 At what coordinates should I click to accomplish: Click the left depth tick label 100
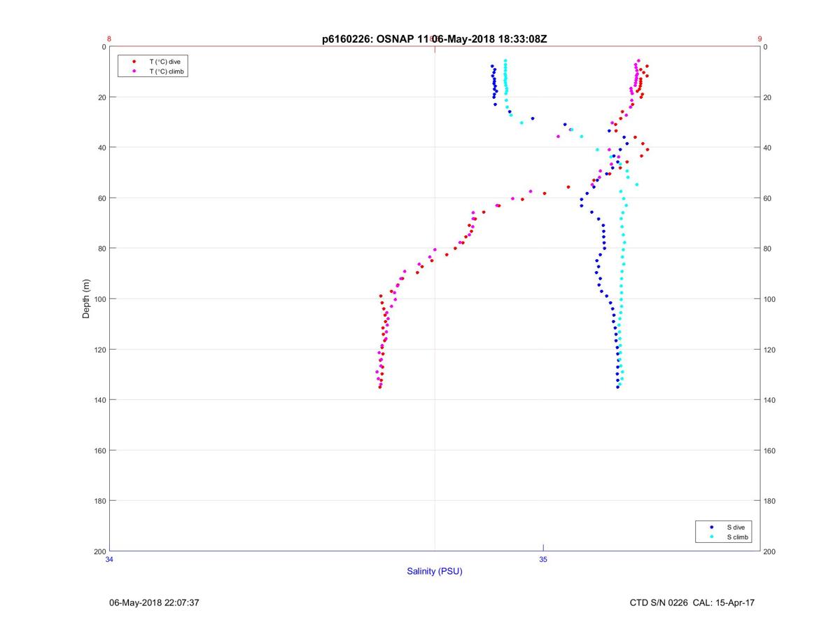coord(99,299)
